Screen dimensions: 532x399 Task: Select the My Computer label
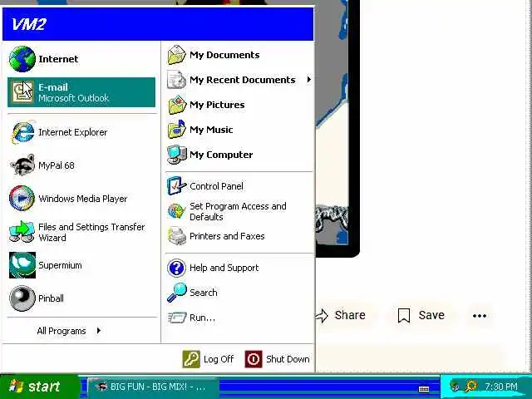221,155
